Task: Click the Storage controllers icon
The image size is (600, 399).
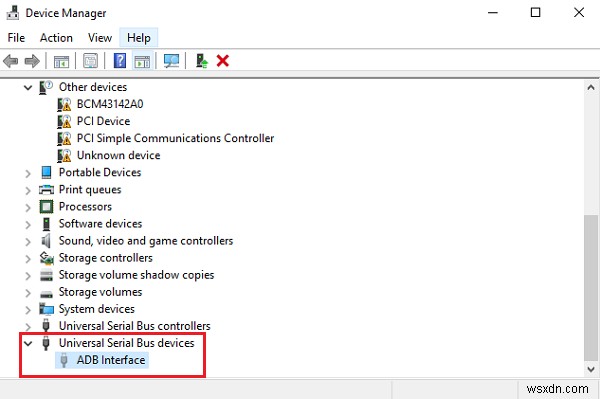Action: coord(47,258)
